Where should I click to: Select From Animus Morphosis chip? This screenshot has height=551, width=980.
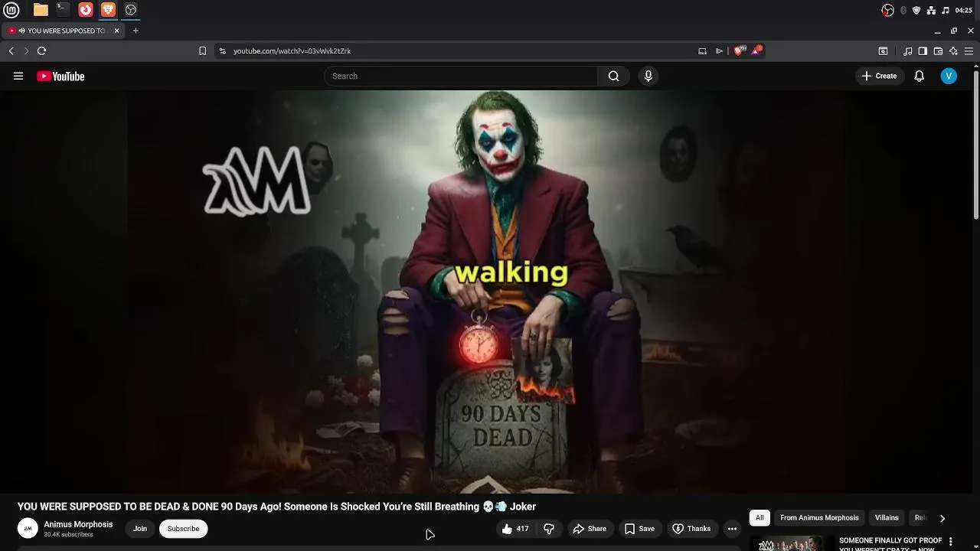point(819,518)
